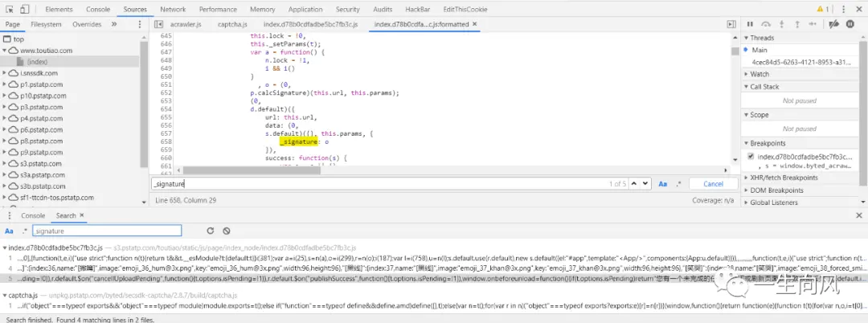868x323 pixels.
Task: Step out of the current function
Action: click(x=797, y=24)
